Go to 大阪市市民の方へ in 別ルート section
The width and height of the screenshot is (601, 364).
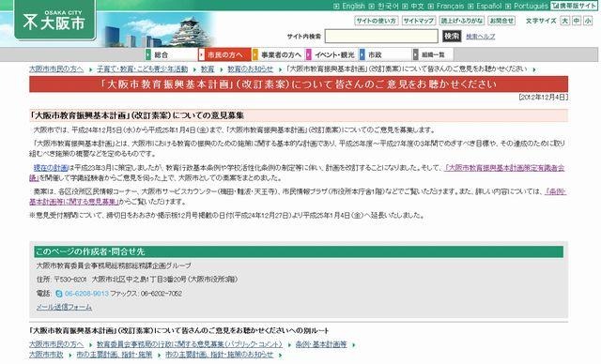pos(56,344)
